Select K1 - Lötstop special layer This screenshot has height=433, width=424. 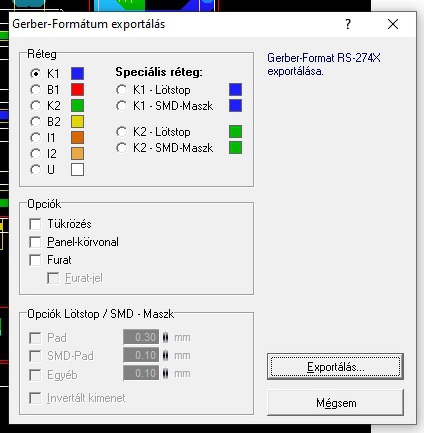pos(121,90)
